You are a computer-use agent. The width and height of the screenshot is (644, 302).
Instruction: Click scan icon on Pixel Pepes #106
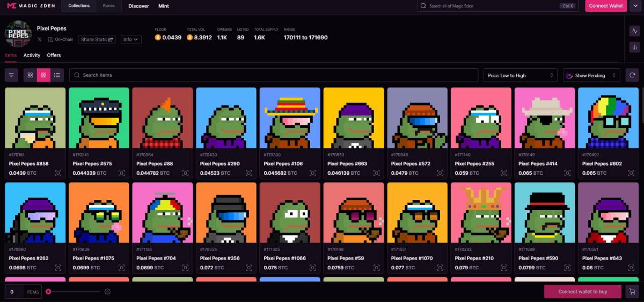pos(312,173)
